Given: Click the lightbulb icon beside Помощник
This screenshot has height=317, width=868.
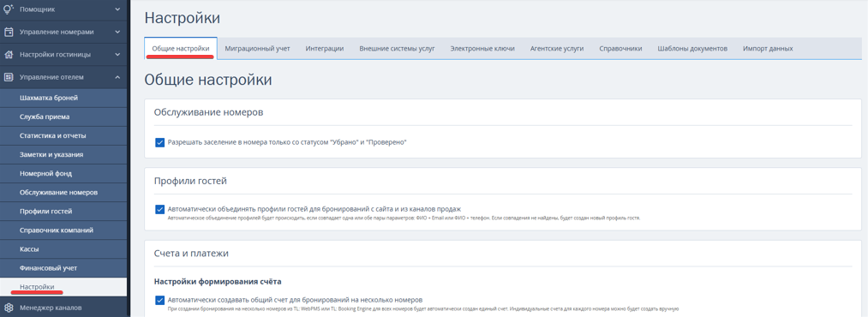Looking at the screenshot, I should click(9, 9).
